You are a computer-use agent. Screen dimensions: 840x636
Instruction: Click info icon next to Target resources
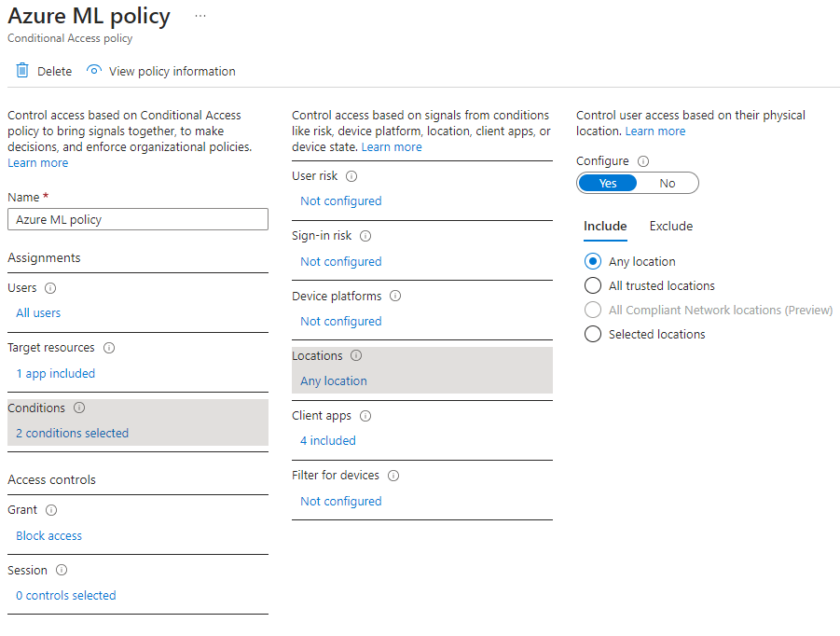point(109,348)
